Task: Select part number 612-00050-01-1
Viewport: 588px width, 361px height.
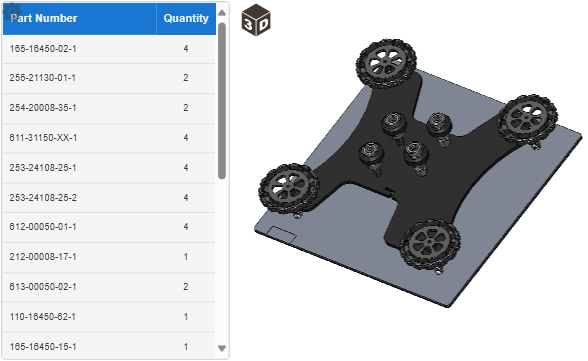Action: point(43,227)
